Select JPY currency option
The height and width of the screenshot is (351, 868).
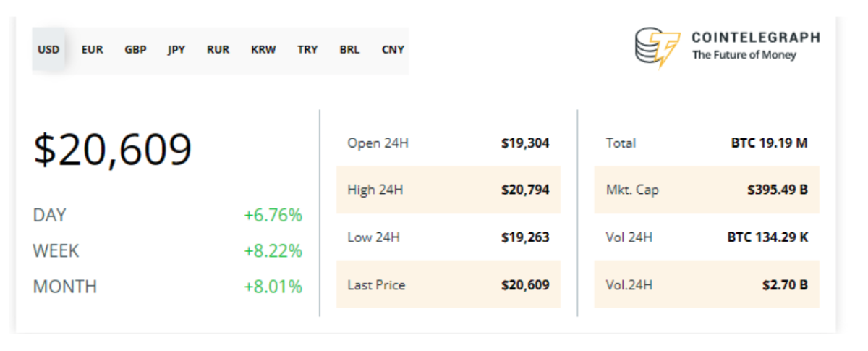(x=176, y=50)
